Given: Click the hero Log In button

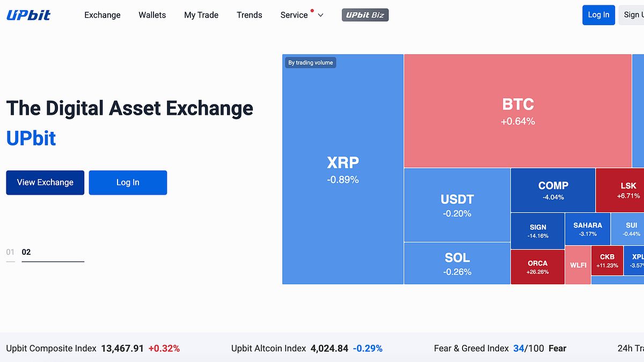Looking at the screenshot, I should pyautogui.click(x=128, y=182).
